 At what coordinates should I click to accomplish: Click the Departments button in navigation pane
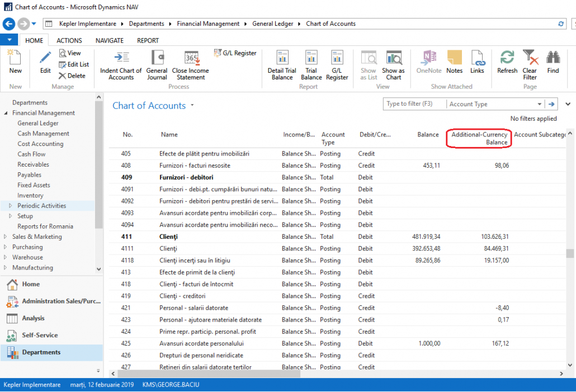[41, 352]
